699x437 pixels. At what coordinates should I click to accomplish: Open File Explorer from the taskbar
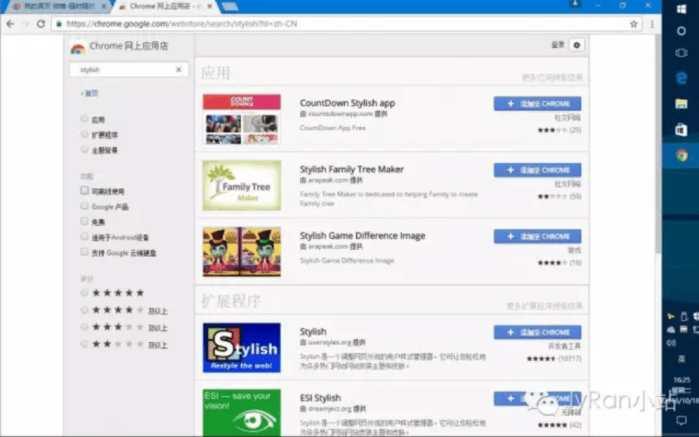coord(681,104)
